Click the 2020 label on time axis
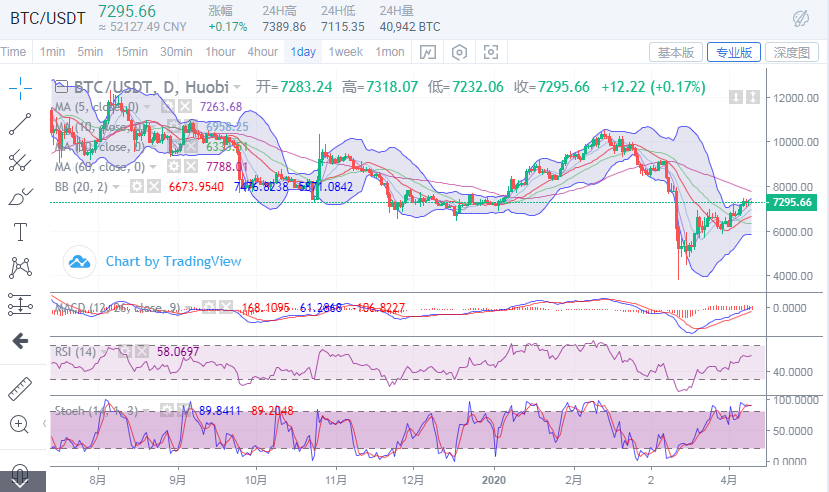 (494, 480)
